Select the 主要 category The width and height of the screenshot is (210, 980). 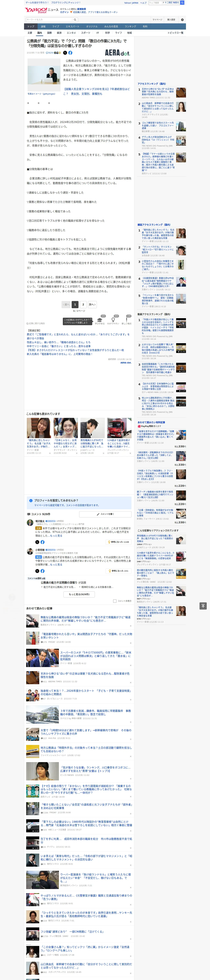click(x=30, y=33)
